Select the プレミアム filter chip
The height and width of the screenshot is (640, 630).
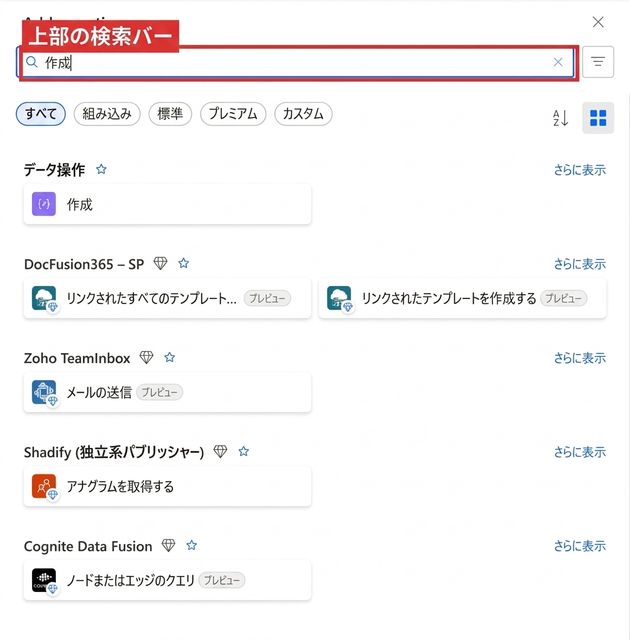click(233, 114)
